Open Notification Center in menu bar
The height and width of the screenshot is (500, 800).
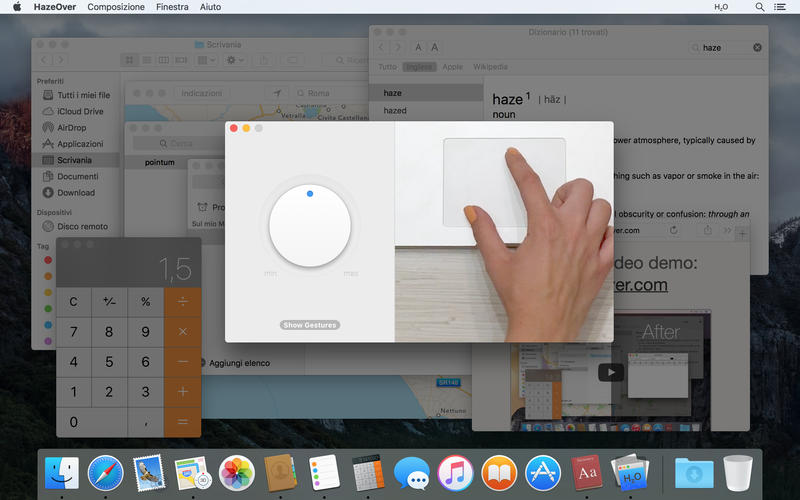(780, 7)
